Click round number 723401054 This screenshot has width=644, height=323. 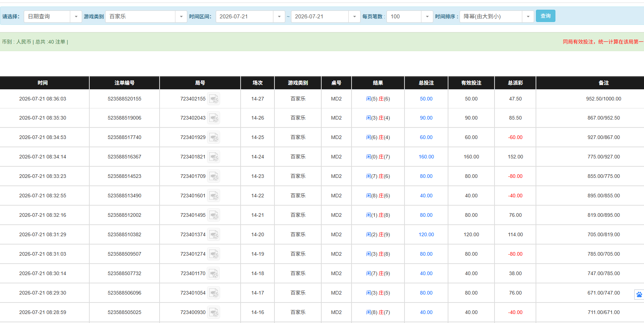pyautogui.click(x=193, y=293)
